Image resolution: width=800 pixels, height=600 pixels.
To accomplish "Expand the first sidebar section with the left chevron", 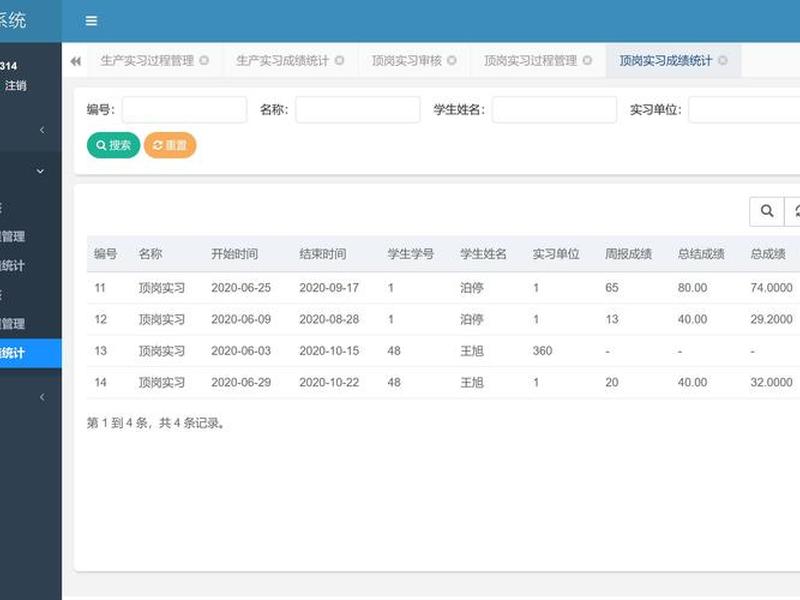I will (42, 130).
